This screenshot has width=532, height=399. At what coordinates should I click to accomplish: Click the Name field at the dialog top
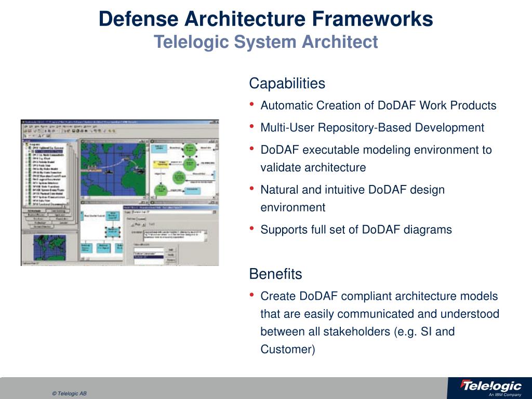point(172,212)
